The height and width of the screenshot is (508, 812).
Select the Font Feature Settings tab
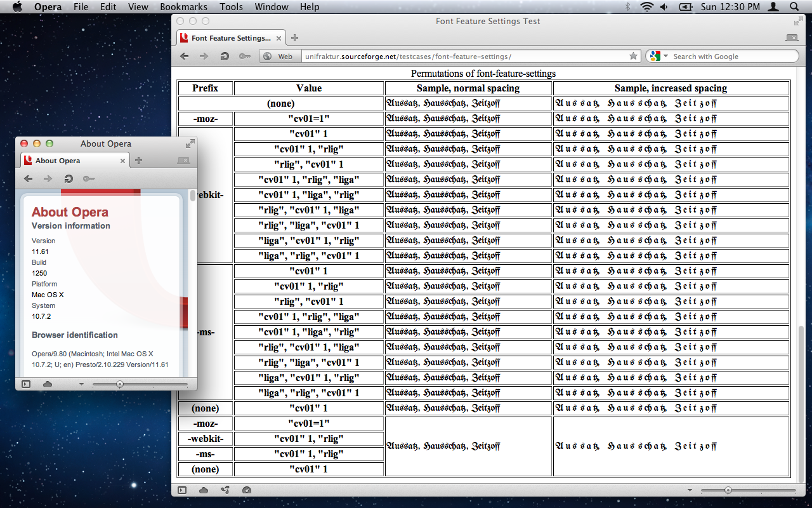click(x=230, y=38)
